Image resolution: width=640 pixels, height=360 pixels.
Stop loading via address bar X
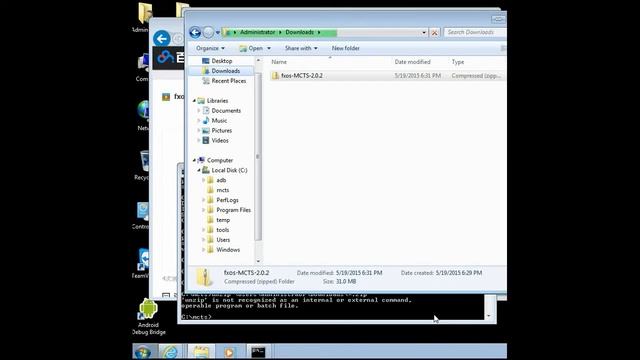[434, 33]
